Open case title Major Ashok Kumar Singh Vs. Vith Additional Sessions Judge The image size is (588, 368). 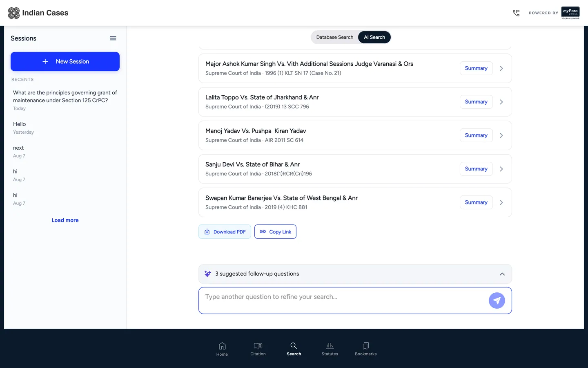[x=309, y=64]
